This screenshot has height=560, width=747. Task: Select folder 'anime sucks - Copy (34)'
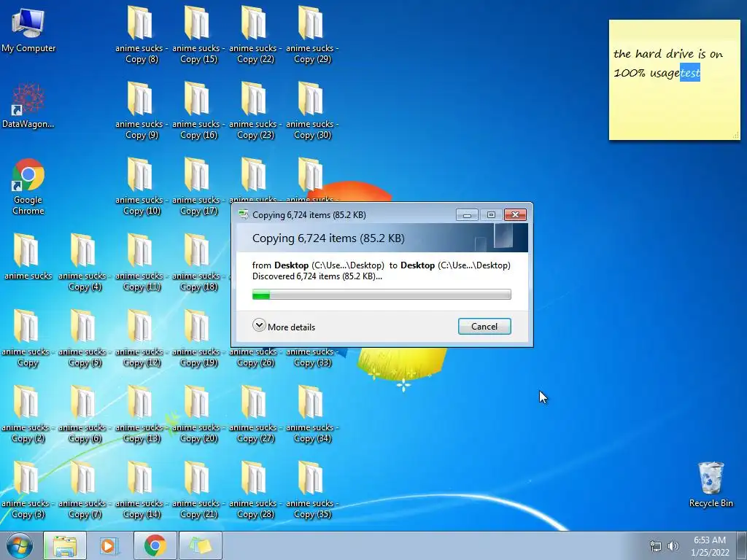pos(312,414)
